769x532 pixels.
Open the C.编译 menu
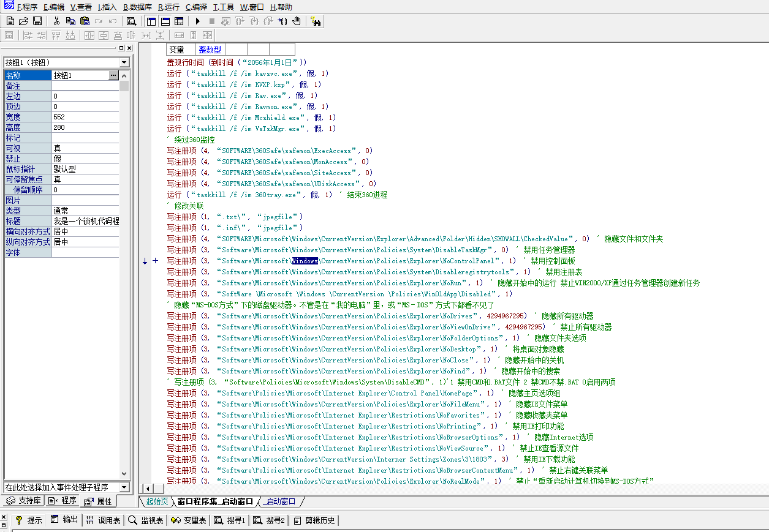[x=197, y=7]
